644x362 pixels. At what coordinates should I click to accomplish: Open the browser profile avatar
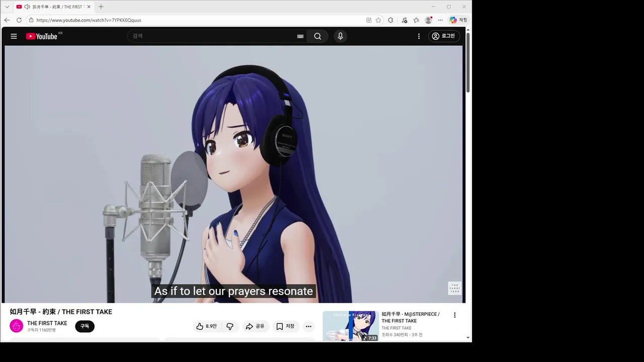click(428, 20)
